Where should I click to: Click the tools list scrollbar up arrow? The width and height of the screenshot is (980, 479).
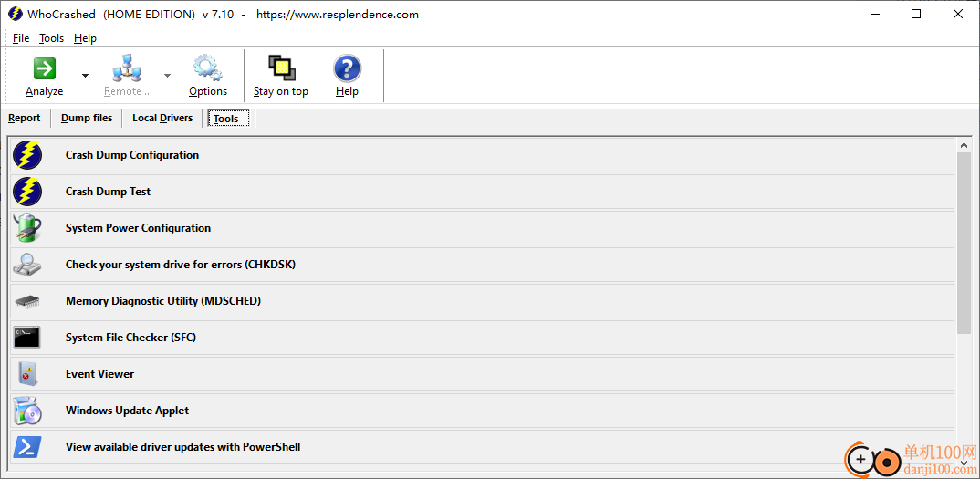coord(964,144)
